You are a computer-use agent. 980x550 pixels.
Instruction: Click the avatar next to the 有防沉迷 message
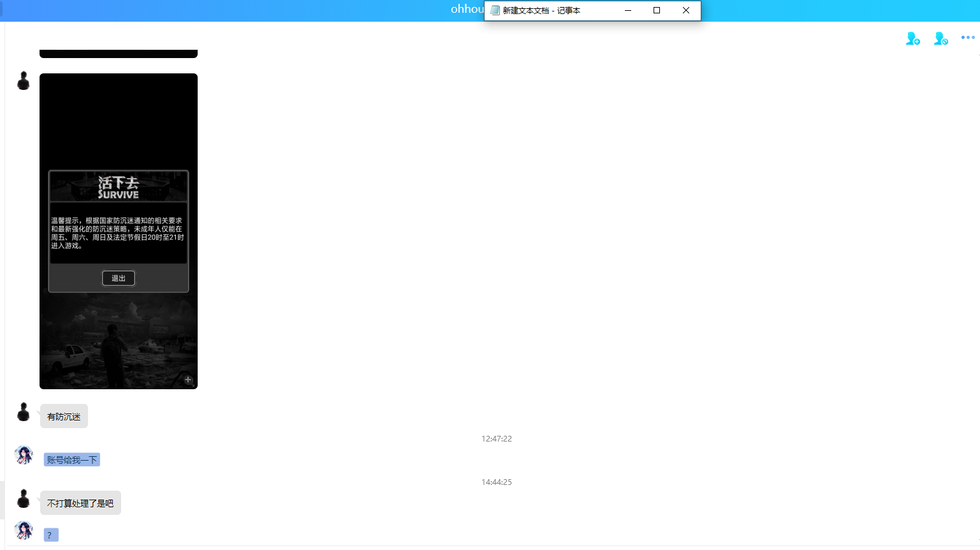coord(24,412)
